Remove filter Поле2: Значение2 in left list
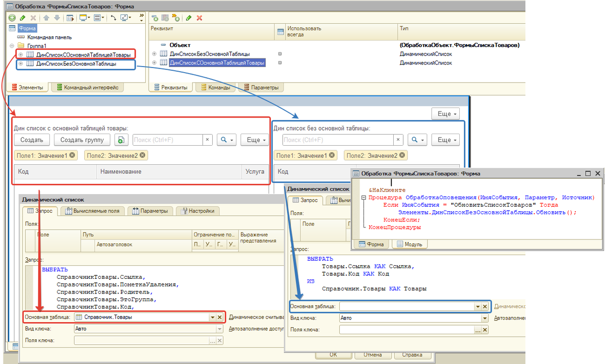The width and height of the screenshot is (605, 364). coord(142,155)
